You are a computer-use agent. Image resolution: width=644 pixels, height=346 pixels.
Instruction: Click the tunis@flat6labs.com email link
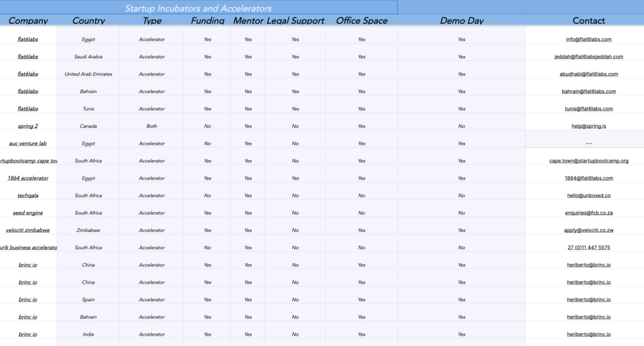pyautogui.click(x=588, y=109)
